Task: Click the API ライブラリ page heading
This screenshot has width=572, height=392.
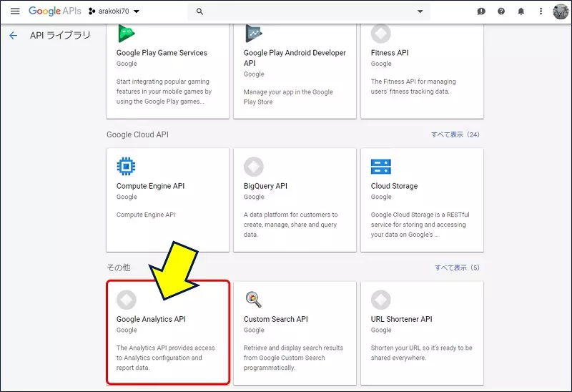Action: tap(60, 35)
